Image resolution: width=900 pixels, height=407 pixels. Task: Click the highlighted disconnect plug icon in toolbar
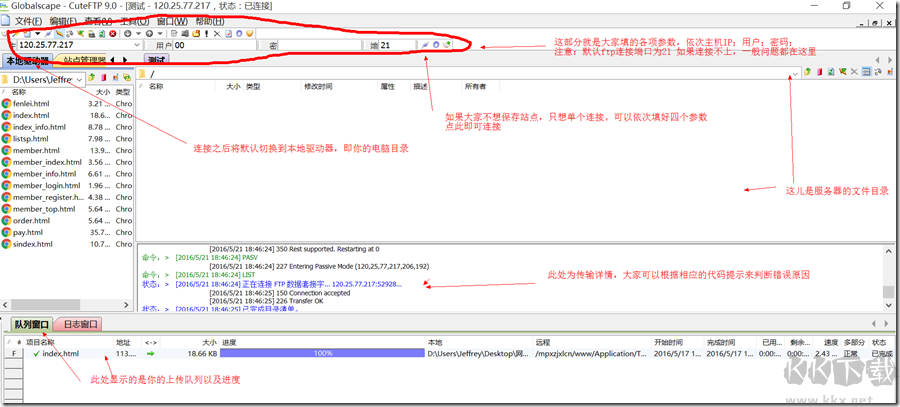(x=59, y=33)
